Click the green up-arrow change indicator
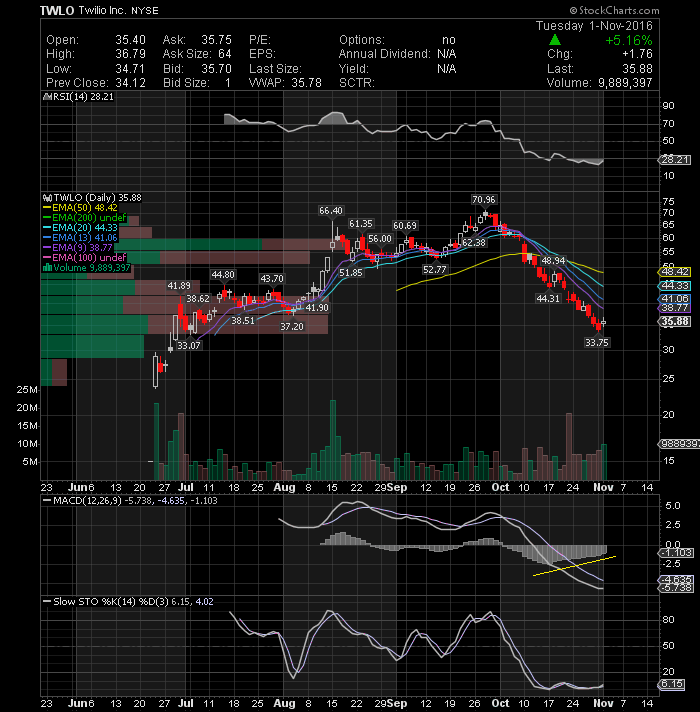Screen dimensions: 700x712 [x=555, y=40]
